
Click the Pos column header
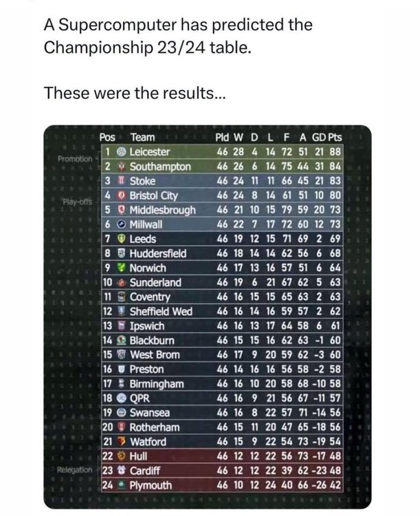(x=107, y=137)
